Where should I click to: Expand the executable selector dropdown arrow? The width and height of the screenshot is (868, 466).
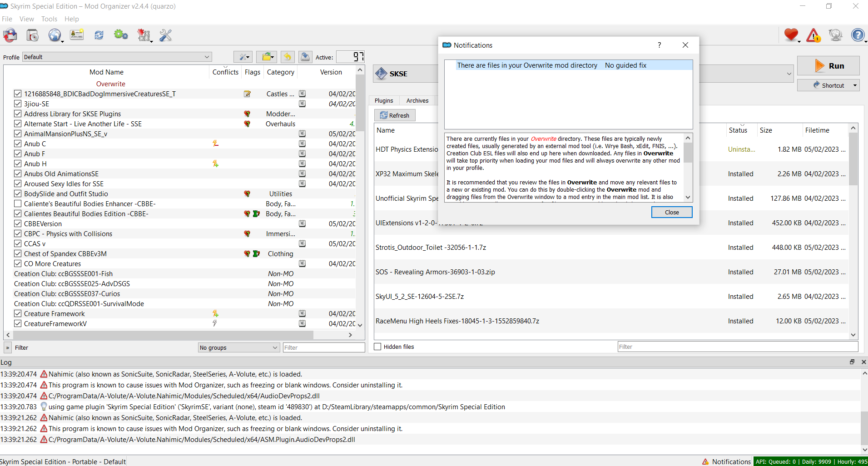coord(789,74)
